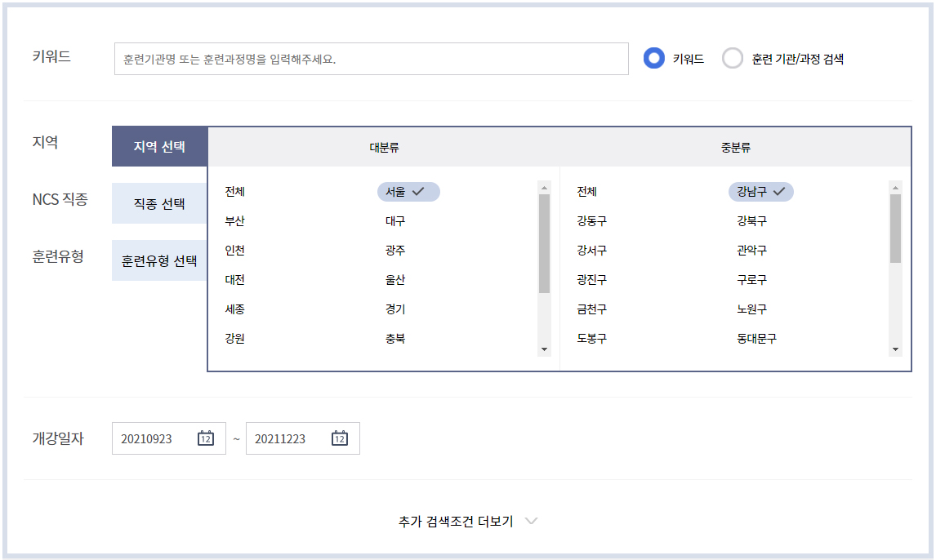The width and height of the screenshot is (936, 560).
Task: Choose 경기 in the region list
Action: (395, 309)
